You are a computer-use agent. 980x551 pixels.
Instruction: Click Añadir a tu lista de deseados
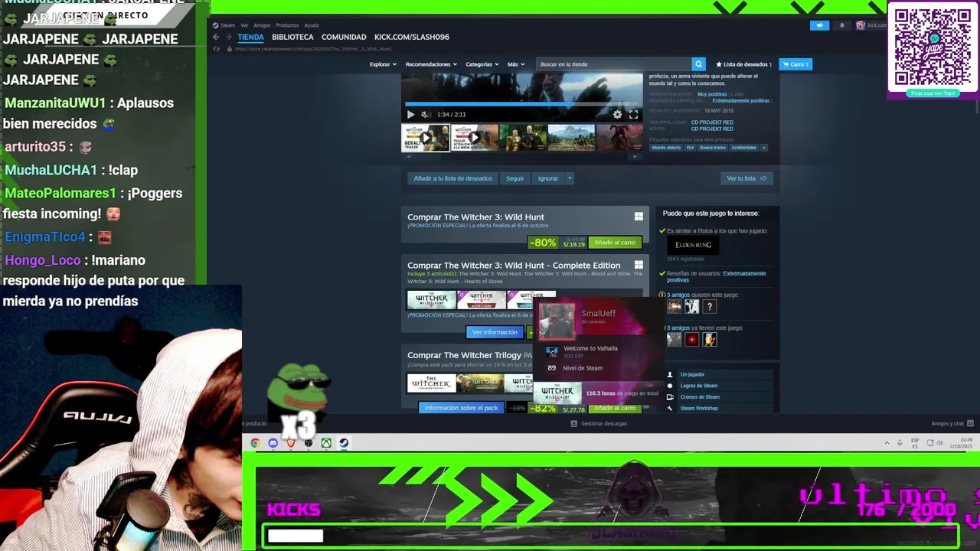[452, 178]
